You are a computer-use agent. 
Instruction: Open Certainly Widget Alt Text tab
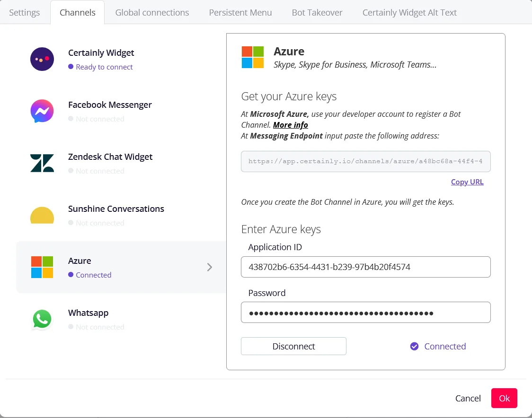(409, 13)
